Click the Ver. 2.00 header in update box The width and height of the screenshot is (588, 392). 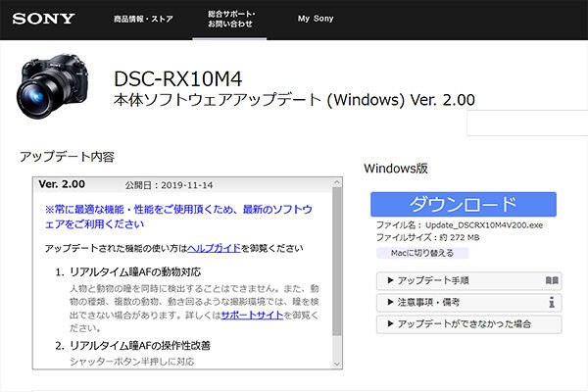tap(62, 184)
